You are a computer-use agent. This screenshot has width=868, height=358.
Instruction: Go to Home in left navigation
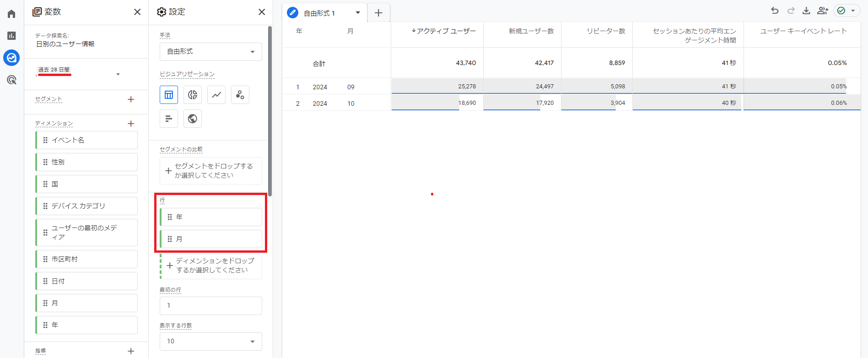[11, 14]
